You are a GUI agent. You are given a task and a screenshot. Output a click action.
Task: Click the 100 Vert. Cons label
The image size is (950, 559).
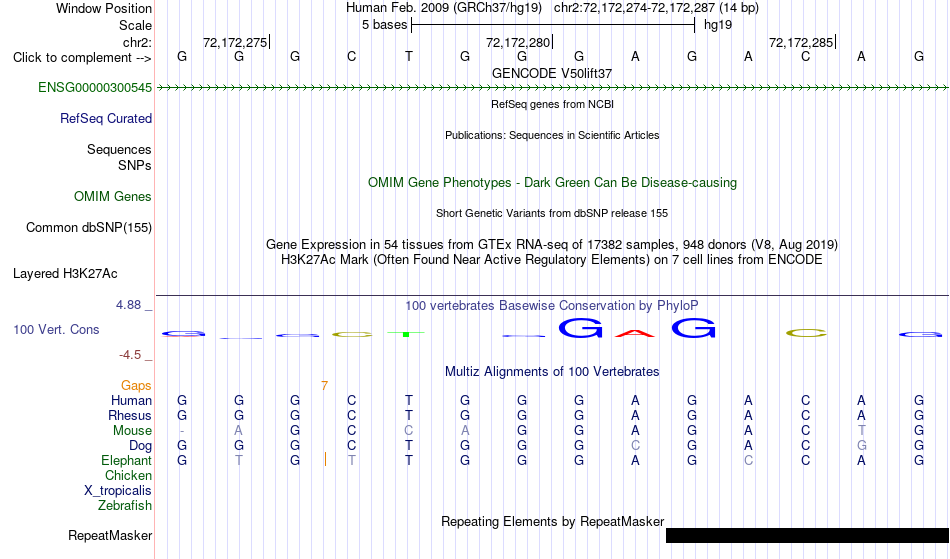pos(56,329)
